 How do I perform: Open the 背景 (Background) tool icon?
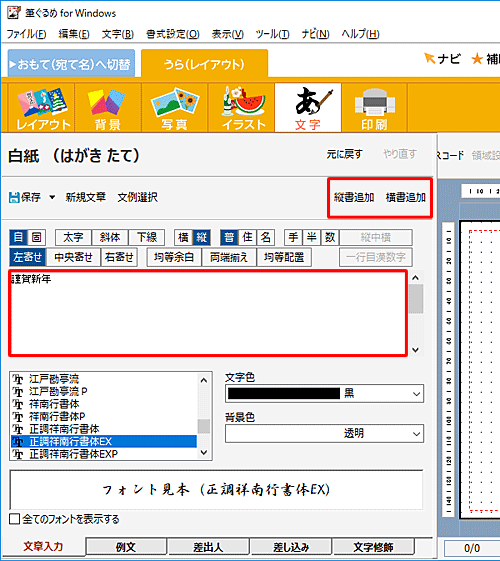pyautogui.click(x=108, y=108)
